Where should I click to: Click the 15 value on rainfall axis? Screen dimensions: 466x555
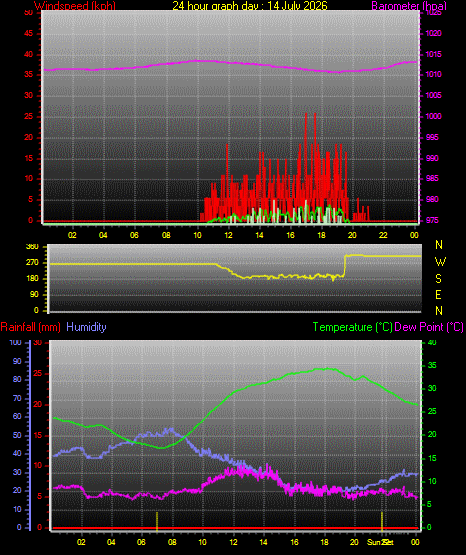click(x=38, y=435)
